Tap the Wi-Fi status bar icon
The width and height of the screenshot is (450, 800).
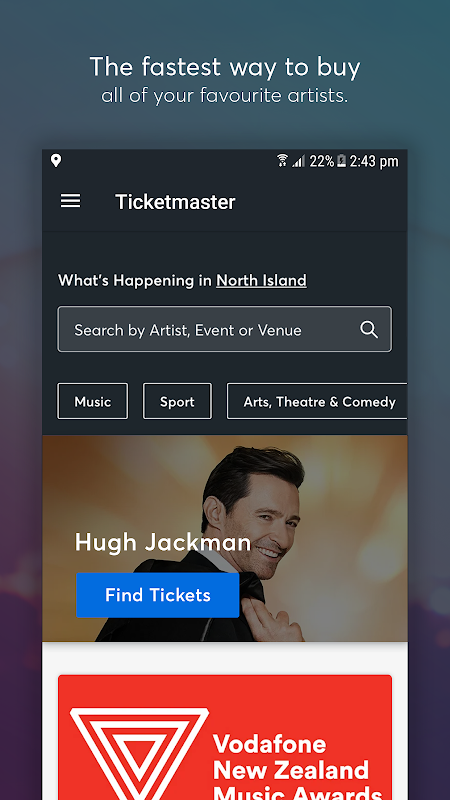282,161
